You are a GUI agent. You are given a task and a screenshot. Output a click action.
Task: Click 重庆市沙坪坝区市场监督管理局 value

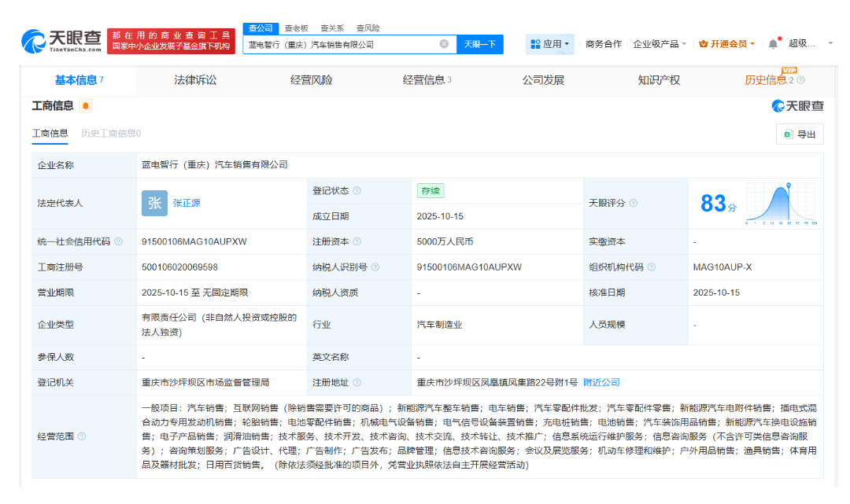[205, 383]
